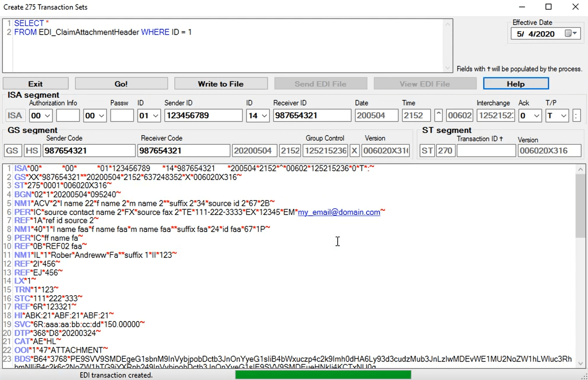Click the Go! button
This screenshot has height=380, width=588.
point(121,84)
